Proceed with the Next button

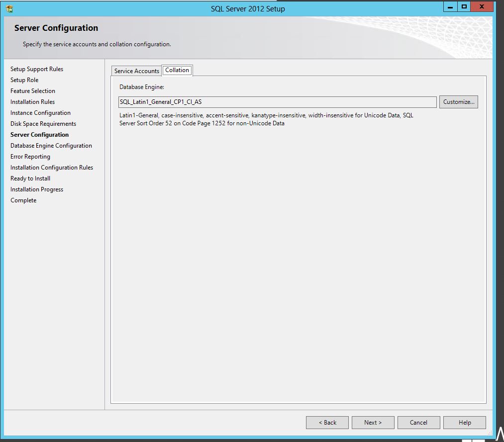tap(373, 423)
